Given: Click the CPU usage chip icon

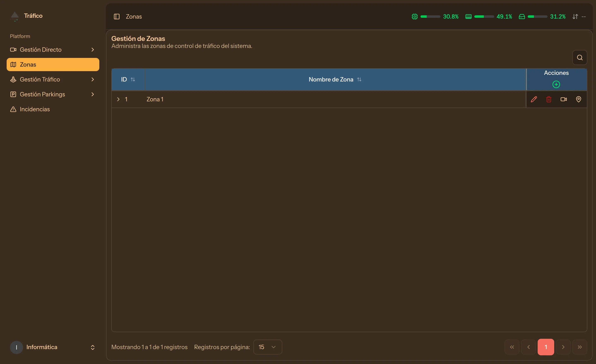Looking at the screenshot, I should pyautogui.click(x=415, y=16).
